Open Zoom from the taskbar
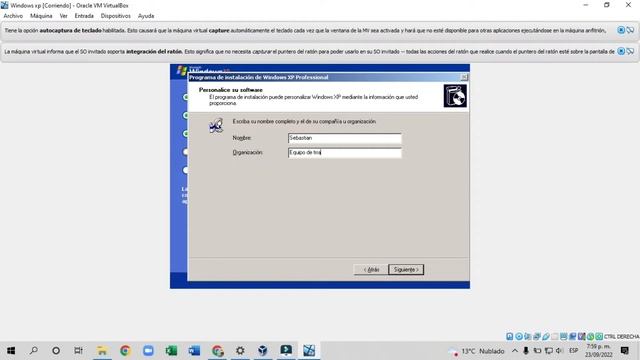The width and height of the screenshot is (640, 360). (148, 351)
